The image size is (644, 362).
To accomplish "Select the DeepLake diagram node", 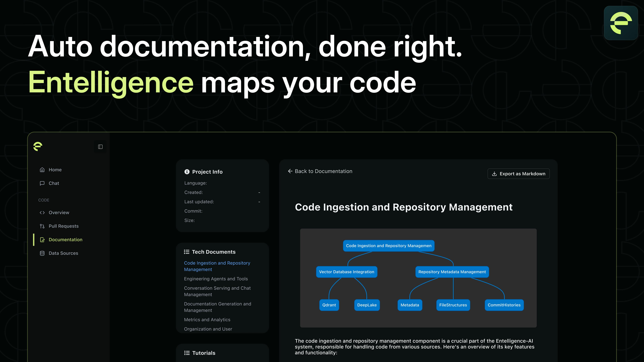I will [x=367, y=305].
